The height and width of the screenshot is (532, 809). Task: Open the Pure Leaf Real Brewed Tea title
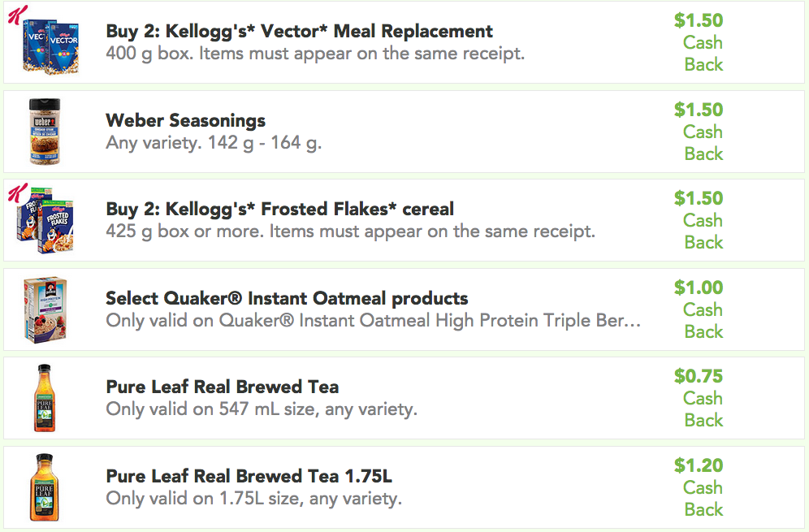tap(223, 387)
